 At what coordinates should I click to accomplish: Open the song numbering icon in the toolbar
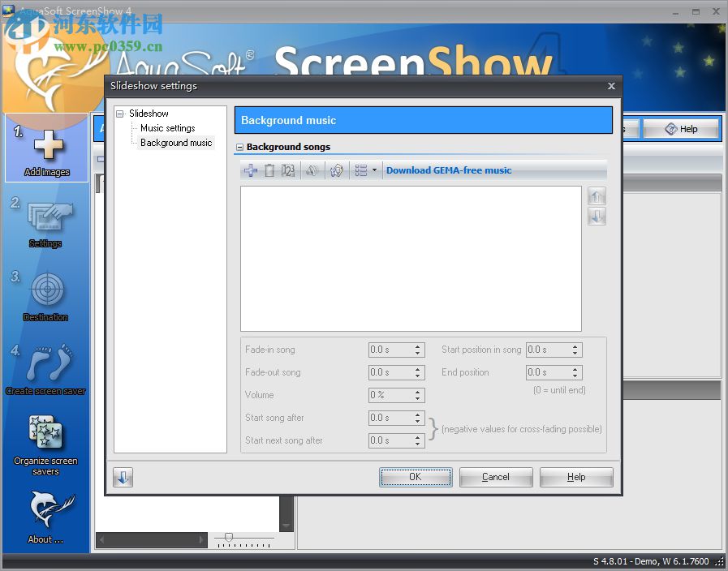click(288, 170)
